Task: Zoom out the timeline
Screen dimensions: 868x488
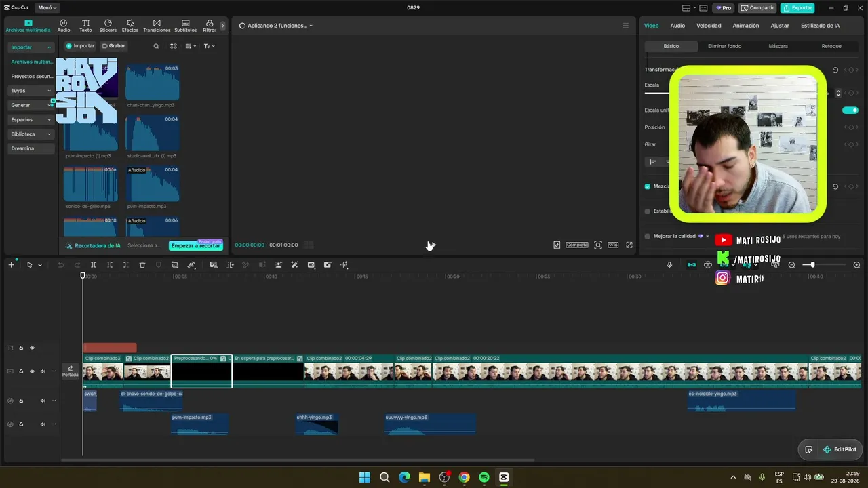Action: coord(791,265)
